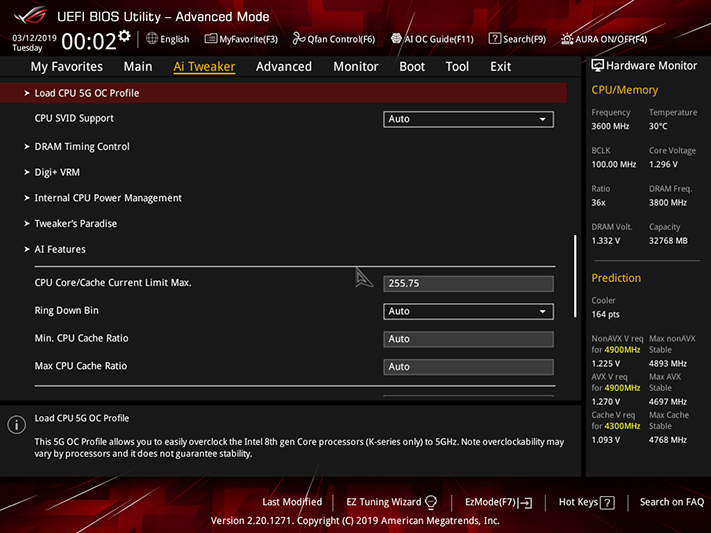Click EZ Tuning Wizard bulb icon

[431, 502]
